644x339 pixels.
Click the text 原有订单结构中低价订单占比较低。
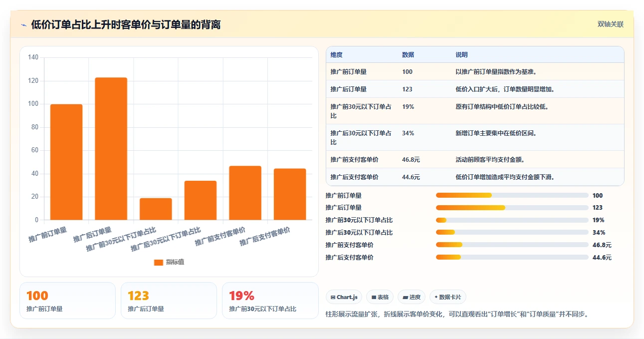coord(502,107)
